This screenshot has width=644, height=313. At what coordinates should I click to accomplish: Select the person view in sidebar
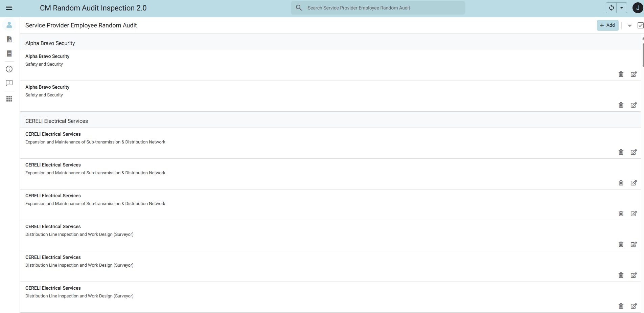tap(9, 25)
